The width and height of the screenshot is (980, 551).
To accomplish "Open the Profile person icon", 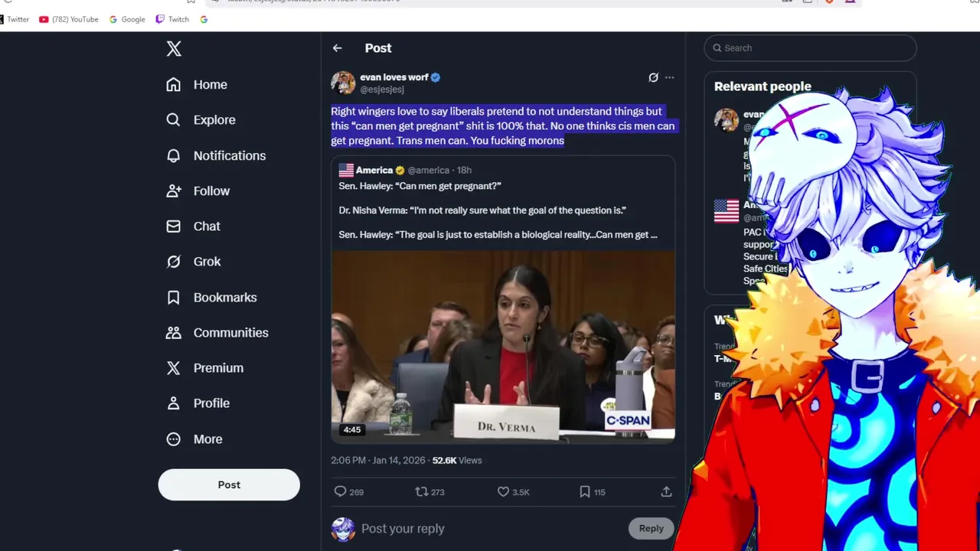I will tap(174, 403).
